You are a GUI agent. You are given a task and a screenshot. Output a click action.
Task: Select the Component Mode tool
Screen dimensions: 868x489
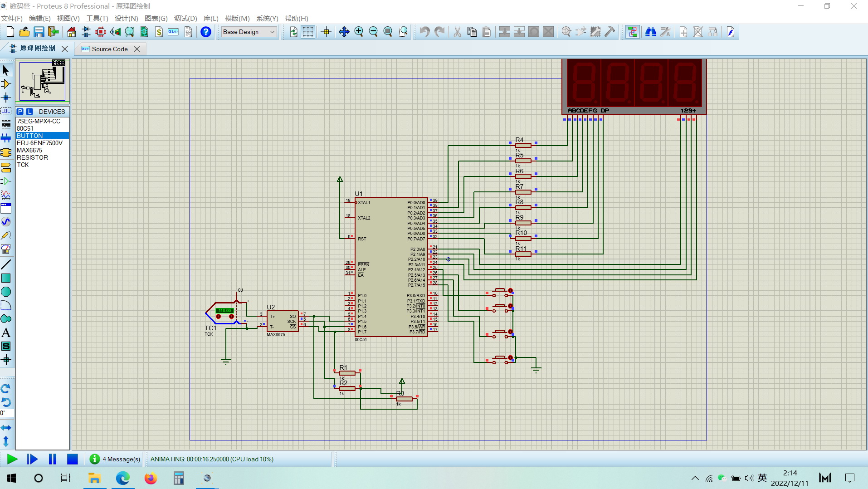click(6, 84)
